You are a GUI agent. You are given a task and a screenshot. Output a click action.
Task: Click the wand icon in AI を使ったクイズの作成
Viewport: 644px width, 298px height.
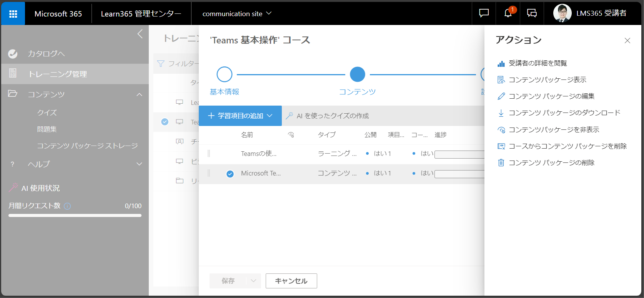pos(290,116)
